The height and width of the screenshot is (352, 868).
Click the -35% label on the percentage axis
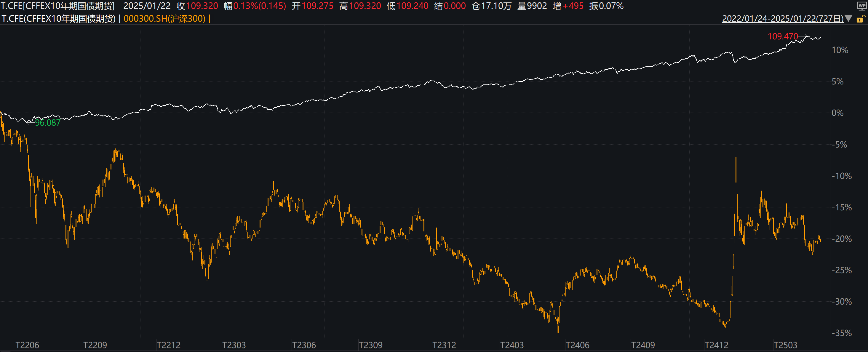(841, 333)
